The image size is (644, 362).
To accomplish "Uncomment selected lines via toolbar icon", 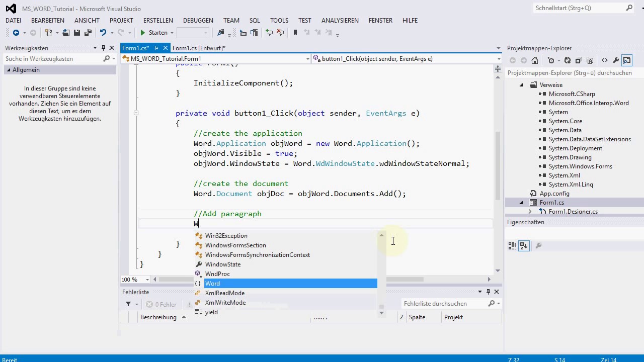I will coord(280,33).
